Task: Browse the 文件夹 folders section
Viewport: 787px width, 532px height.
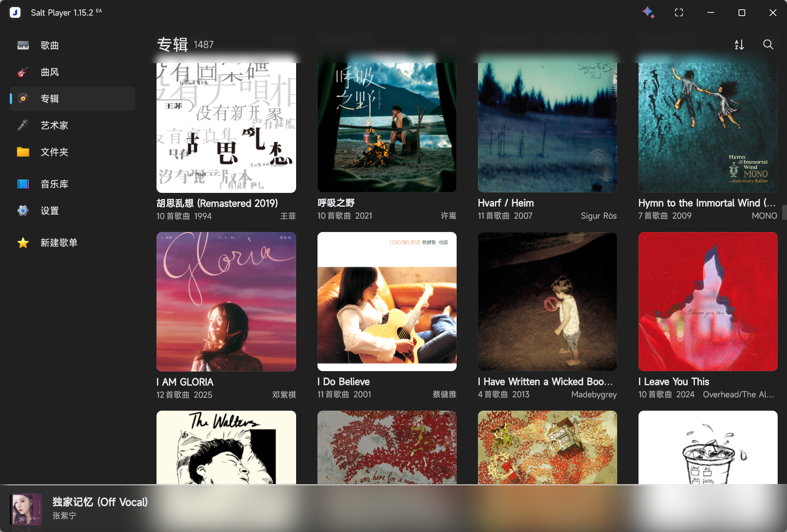Action: [72, 152]
